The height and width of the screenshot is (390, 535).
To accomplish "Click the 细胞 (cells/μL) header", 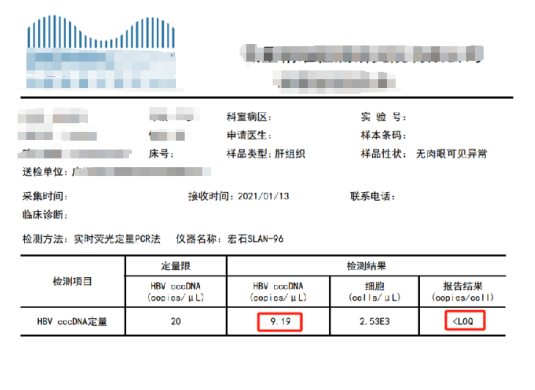I will 374,292.
